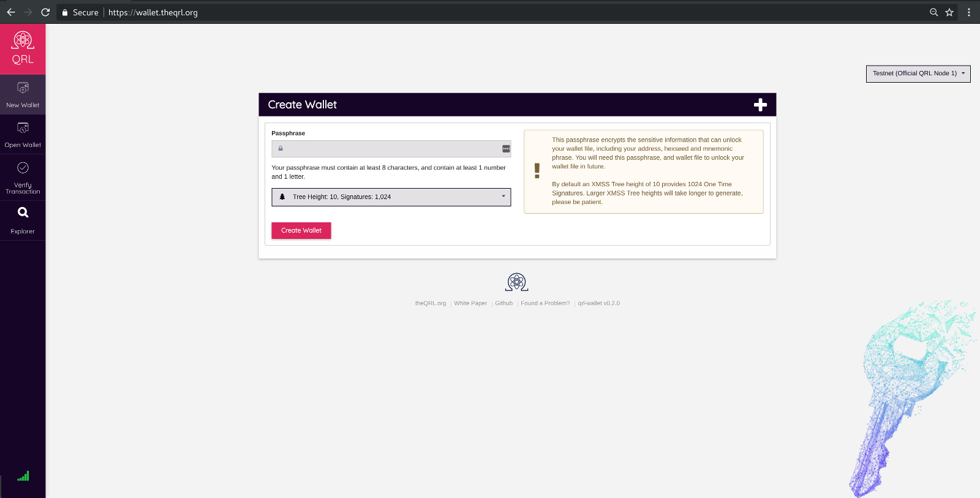Click the Secure padlock in the address bar
This screenshot has height=498, width=980.
tap(65, 12)
